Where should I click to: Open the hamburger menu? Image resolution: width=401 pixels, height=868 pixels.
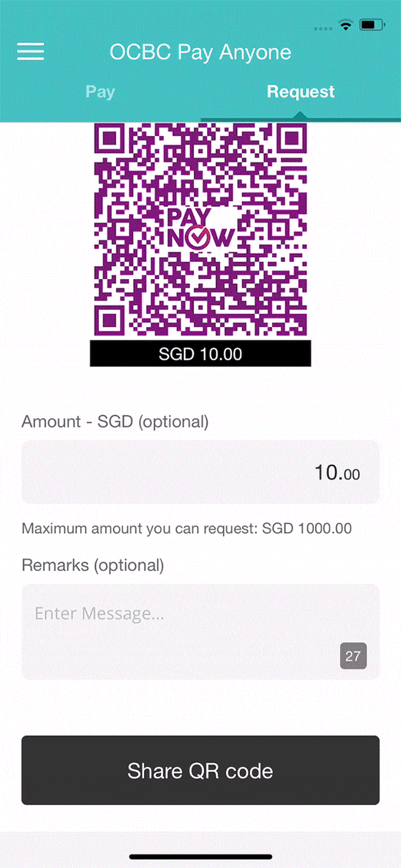coord(31,52)
